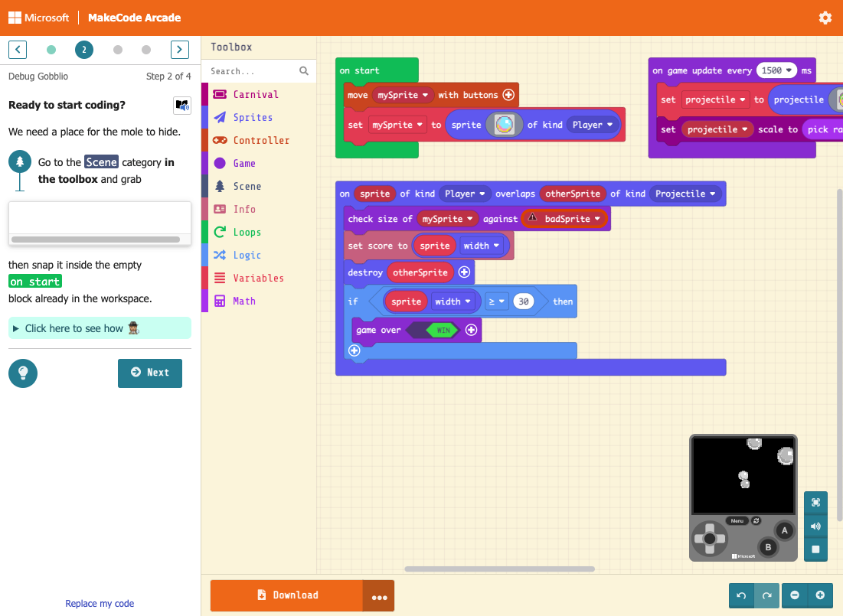
Task: Expand the Click here to see how hint
Action: click(100, 328)
